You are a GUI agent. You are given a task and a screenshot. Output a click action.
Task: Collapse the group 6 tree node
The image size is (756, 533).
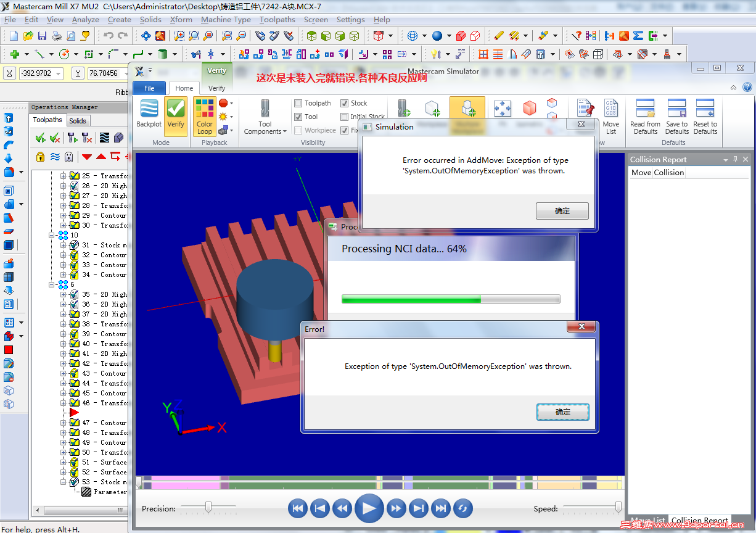click(x=52, y=284)
